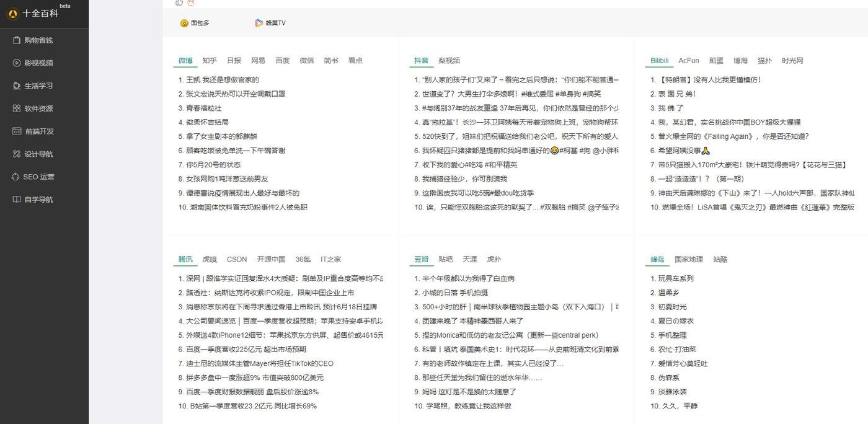Click the 前端开发 code icon

[x=17, y=131]
